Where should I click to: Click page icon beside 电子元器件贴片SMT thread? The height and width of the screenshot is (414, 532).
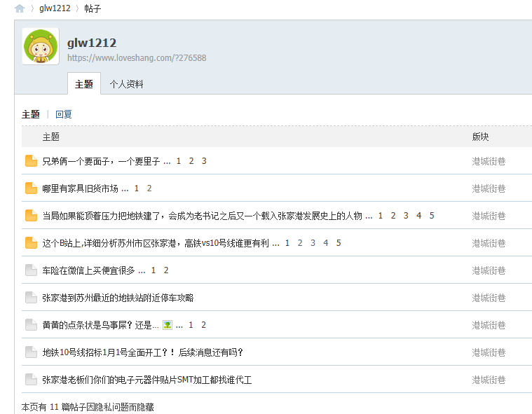(31, 380)
